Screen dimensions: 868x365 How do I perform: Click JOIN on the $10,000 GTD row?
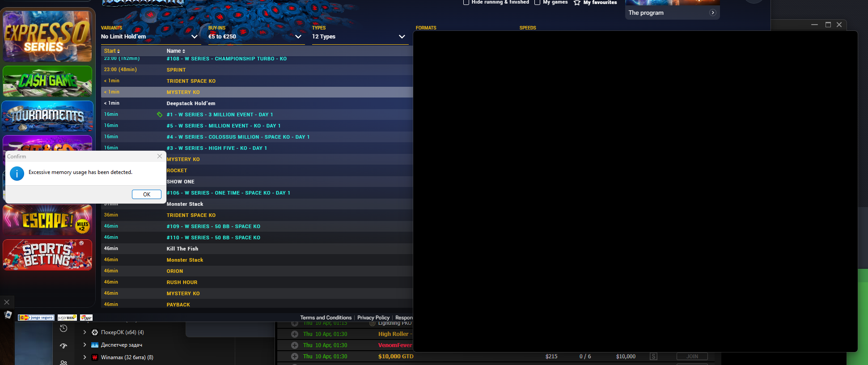pyautogui.click(x=692, y=357)
